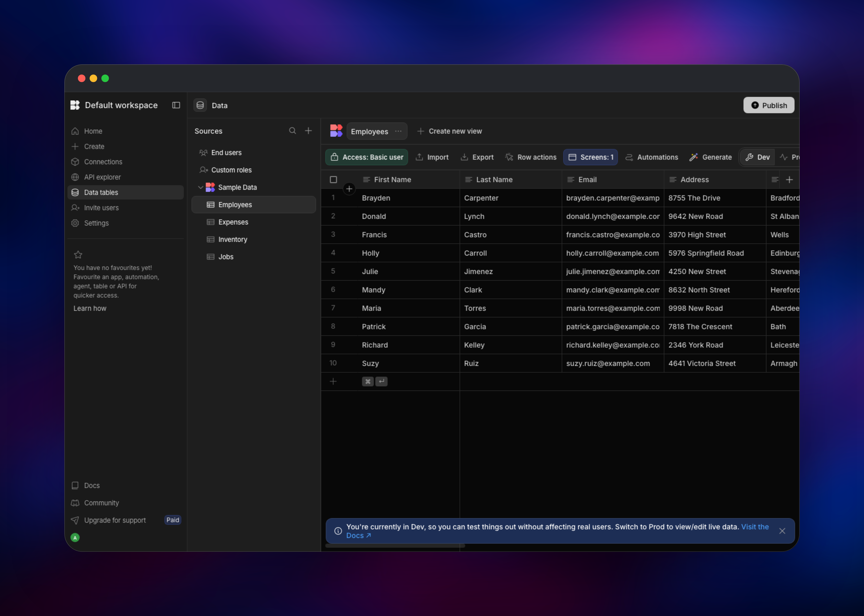Viewport: 864px width, 616px height.
Task: Click the horizontal table scrollbar
Action: click(395, 546)
